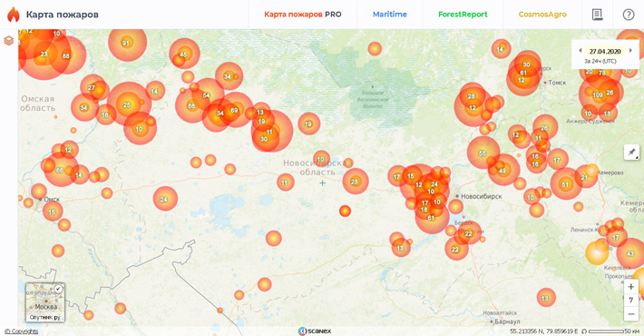Screen dimensions: 644x336
Task: Click the Кемерово city label
Action: pos(610,173)
